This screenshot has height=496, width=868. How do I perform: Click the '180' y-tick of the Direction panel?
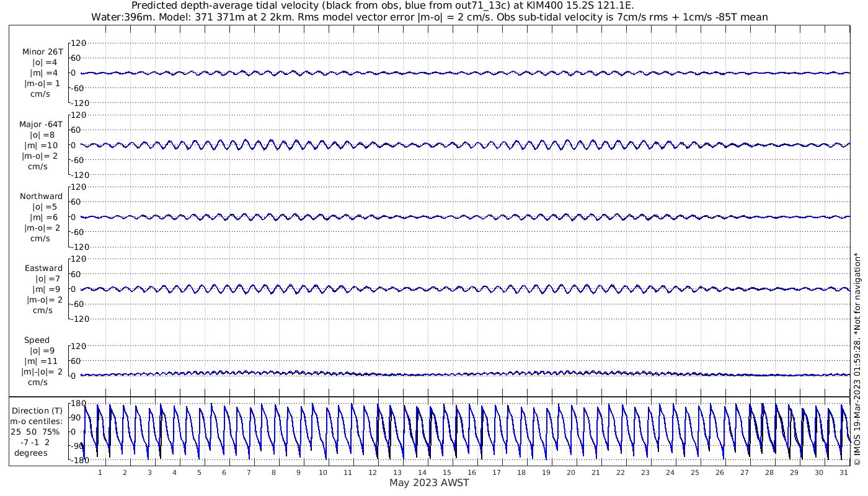(x=78, y=404)
